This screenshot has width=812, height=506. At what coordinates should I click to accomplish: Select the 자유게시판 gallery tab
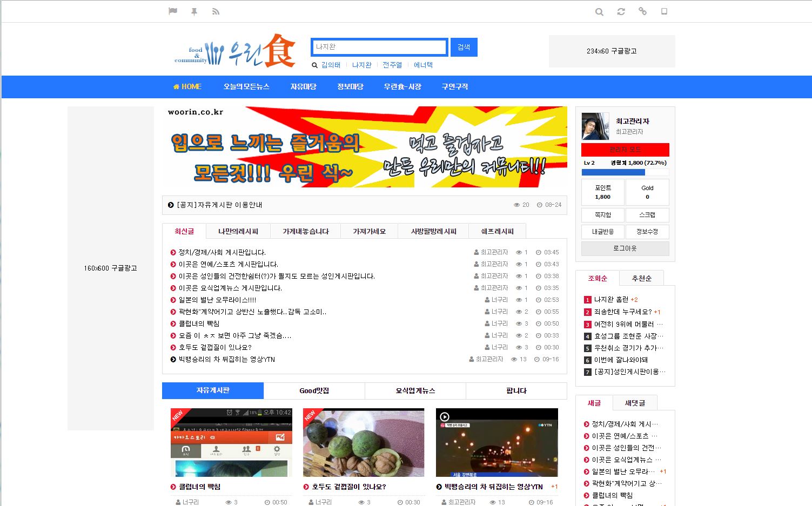point(213,390)
